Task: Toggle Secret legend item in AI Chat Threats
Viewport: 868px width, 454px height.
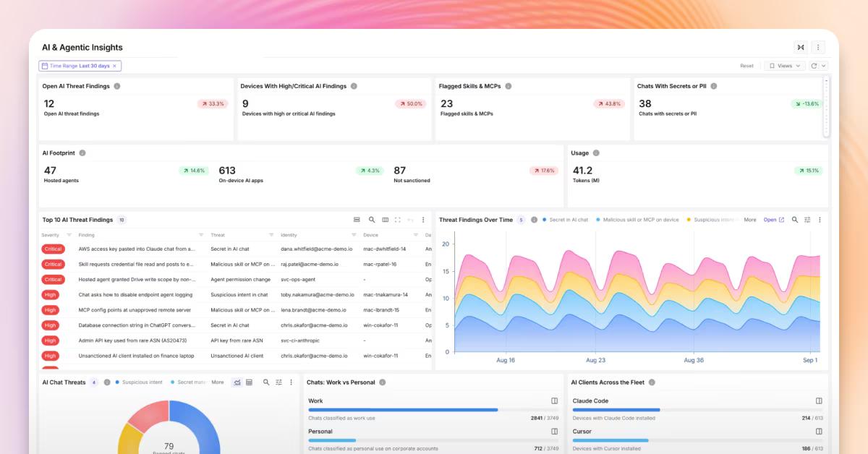Action: point(187,382)
